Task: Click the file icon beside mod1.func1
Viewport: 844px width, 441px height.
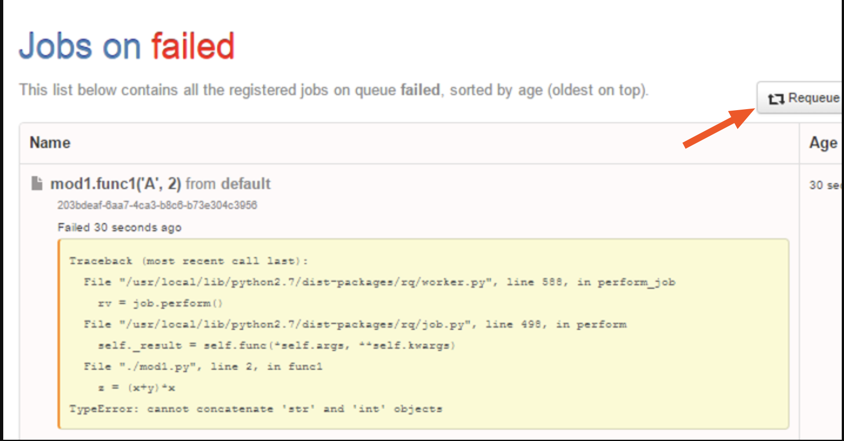Action: click(37, 184)
